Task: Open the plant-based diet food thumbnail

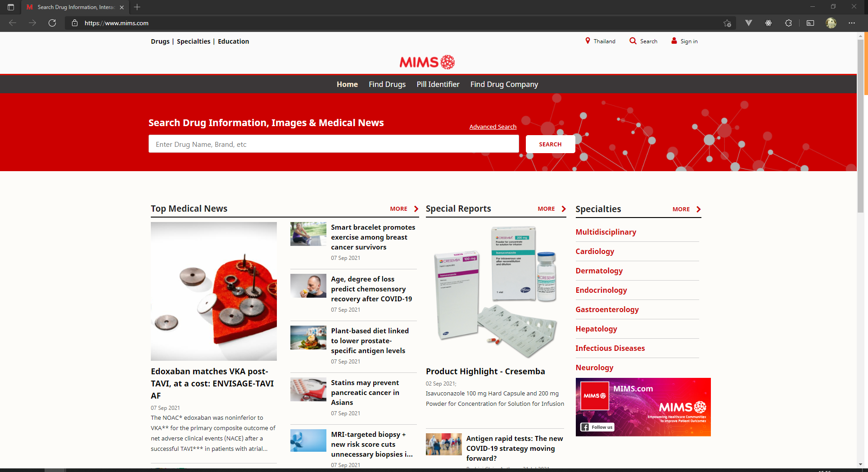Action: click(308, 337)
